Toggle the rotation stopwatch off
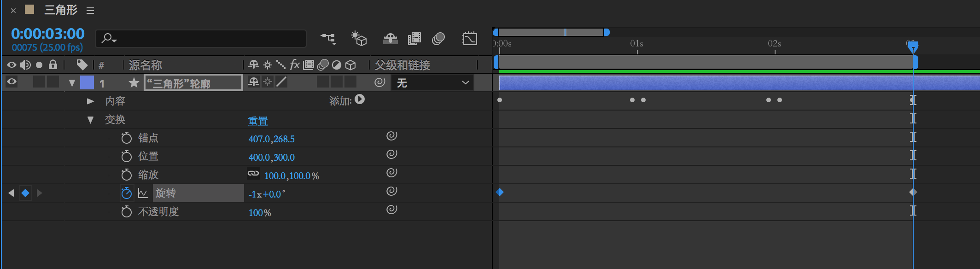Image resolution: width=980 pixels, height=269 pixels. coord(126,193)
